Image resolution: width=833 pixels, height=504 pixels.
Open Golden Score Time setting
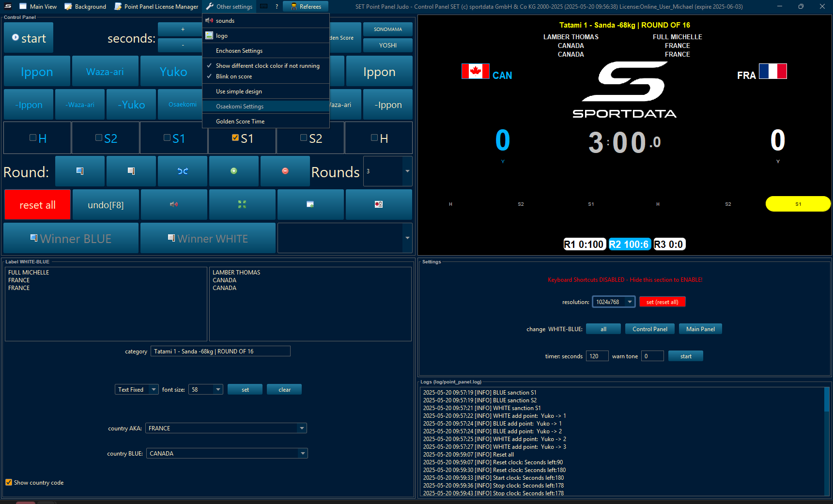tap(266, 122)
